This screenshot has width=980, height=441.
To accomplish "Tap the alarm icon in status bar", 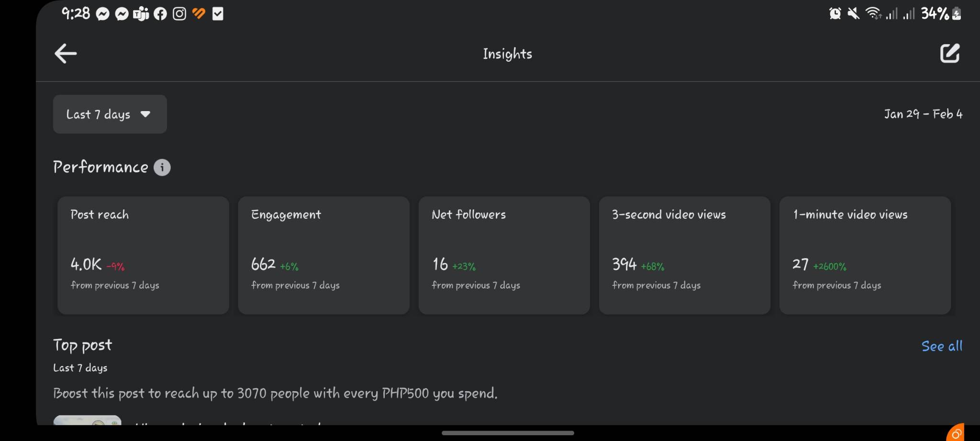I will pos(835,13).
